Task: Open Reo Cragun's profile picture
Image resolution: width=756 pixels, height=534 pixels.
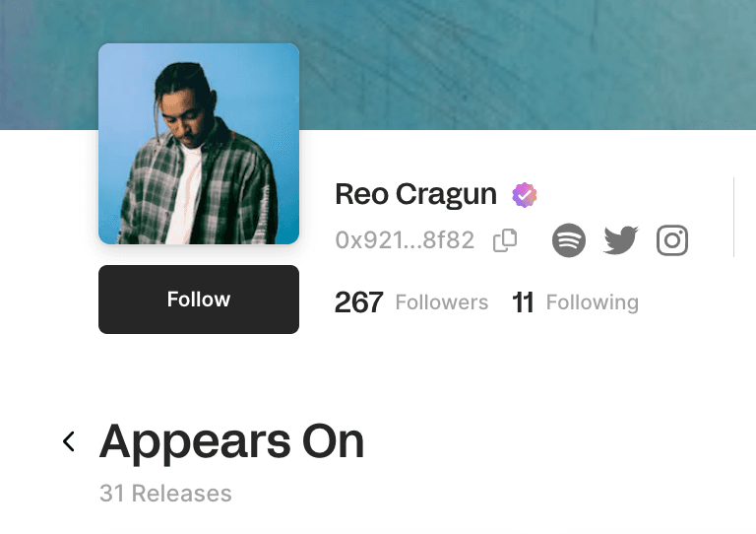Action: 199,144
